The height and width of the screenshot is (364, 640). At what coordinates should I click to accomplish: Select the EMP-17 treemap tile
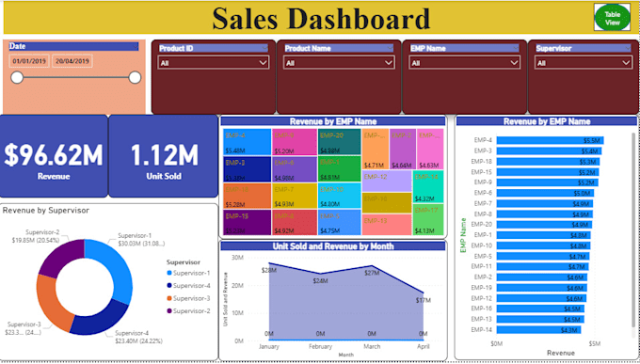(x=428, y=219)
